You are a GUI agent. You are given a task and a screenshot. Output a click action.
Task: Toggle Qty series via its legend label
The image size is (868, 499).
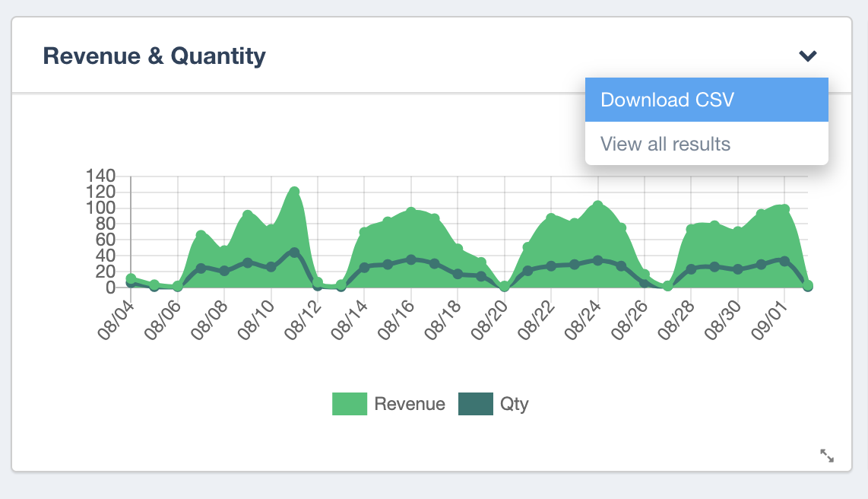click(514, 404)
